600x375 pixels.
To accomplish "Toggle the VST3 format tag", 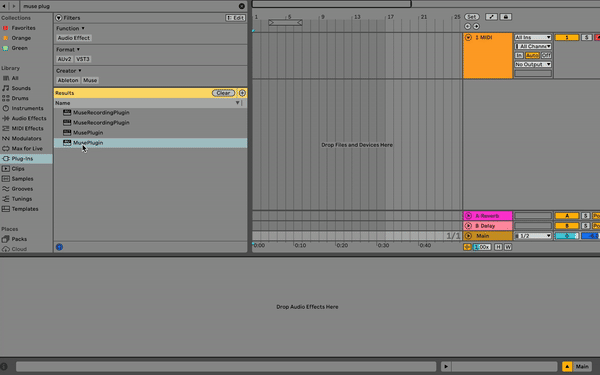I will (83, 59).
